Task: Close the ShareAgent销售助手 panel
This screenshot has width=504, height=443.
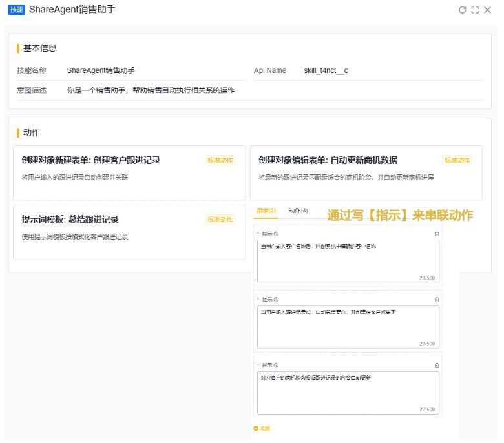Action: click(487, 10)
